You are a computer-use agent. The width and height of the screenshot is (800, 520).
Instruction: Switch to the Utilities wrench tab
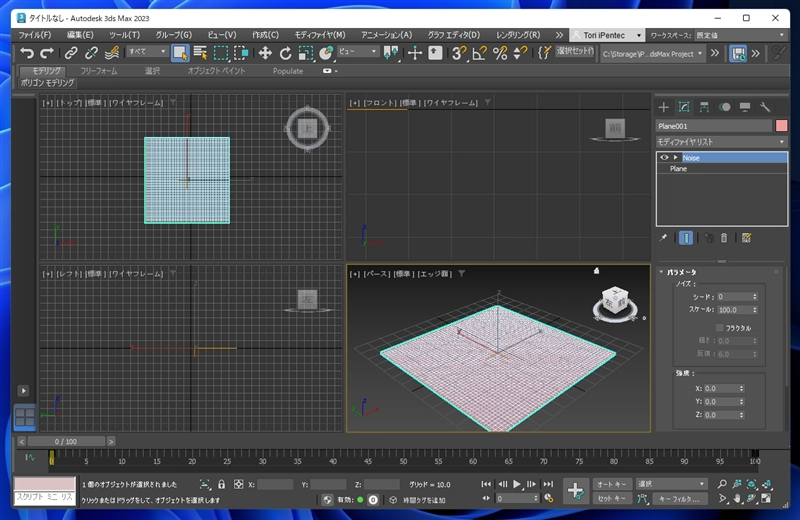[x=765, y=107]
